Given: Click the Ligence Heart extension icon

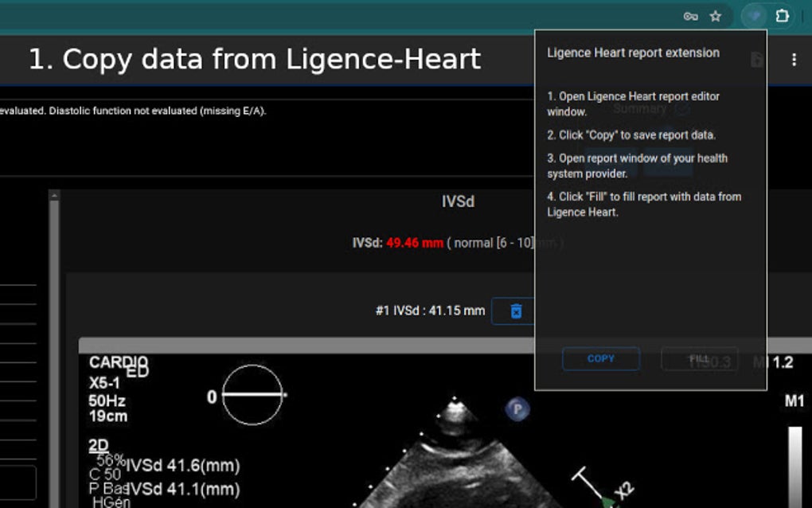Looking at the screenshot, I should tap(754, 17).
